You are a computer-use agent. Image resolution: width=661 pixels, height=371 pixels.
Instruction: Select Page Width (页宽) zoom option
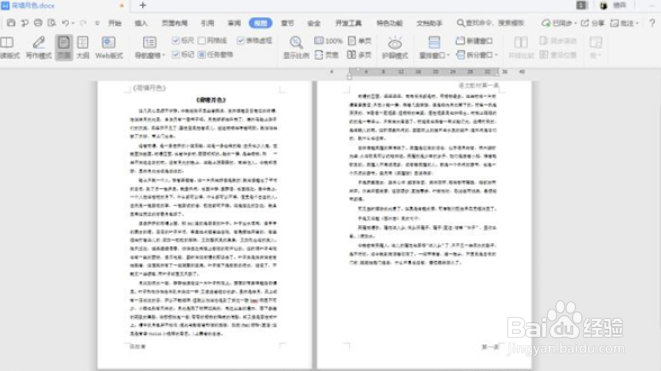(x=327, y=55)
